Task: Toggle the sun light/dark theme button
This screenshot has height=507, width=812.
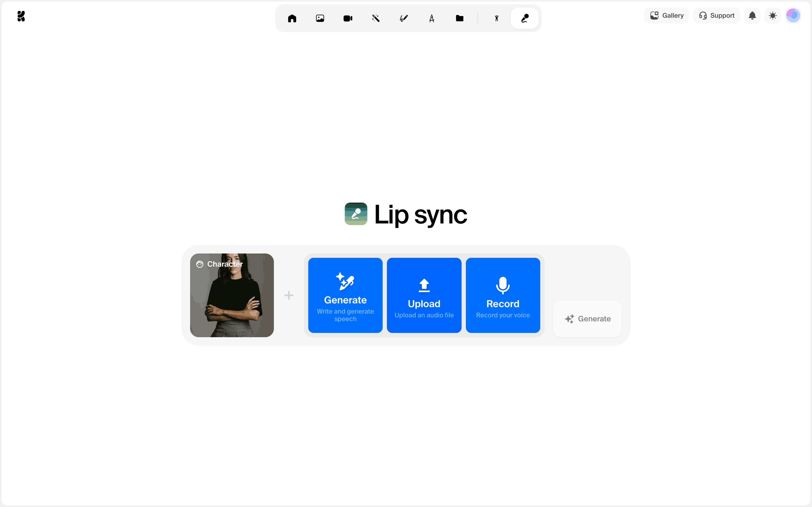Action: (773, 16)
